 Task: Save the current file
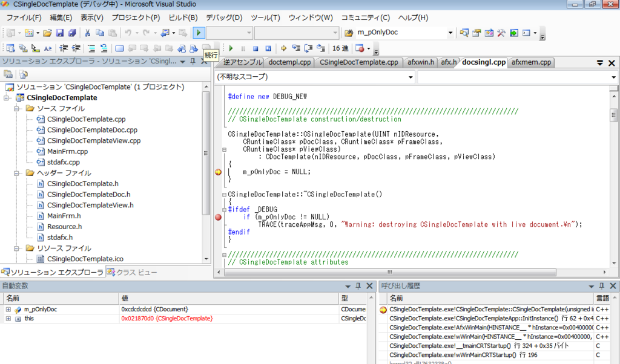(x=60, y=33)
